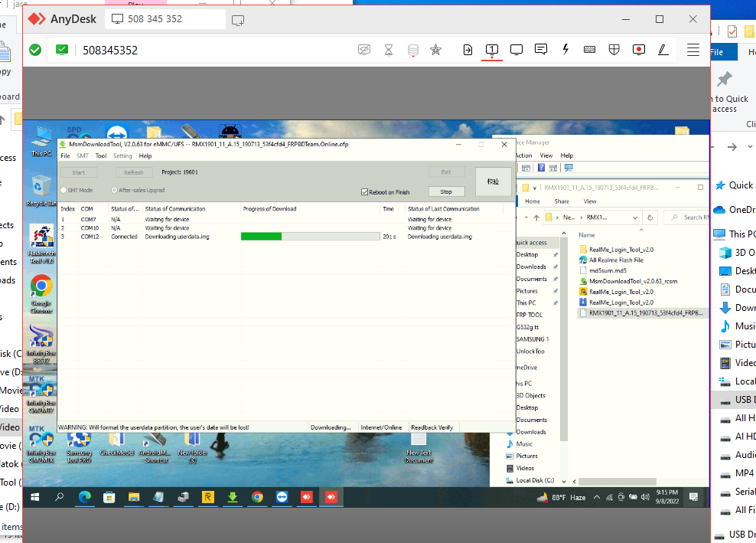Viewport: 756px width, 543px height.
Task: Add AnyDesk address to favorites star
Action: point(435,50)
